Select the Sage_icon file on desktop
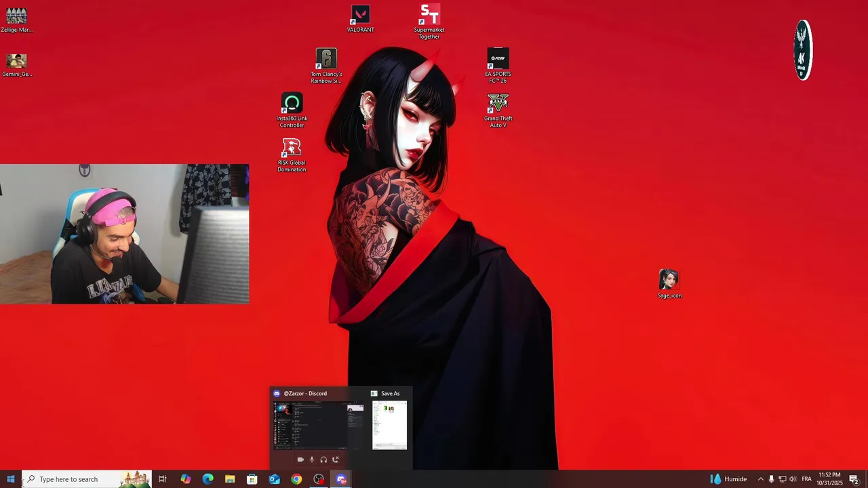Viewport: 868px width, 488px height. coord(669,284)
